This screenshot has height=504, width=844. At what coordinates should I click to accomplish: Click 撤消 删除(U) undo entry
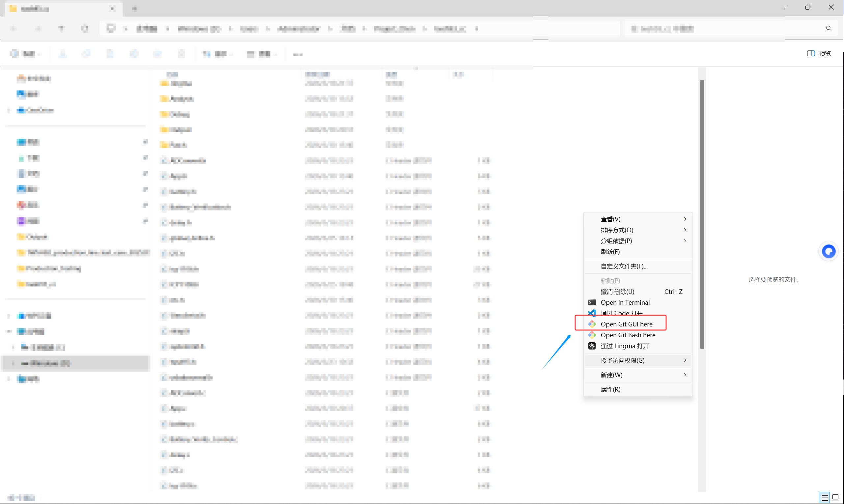tap(617, 292)
